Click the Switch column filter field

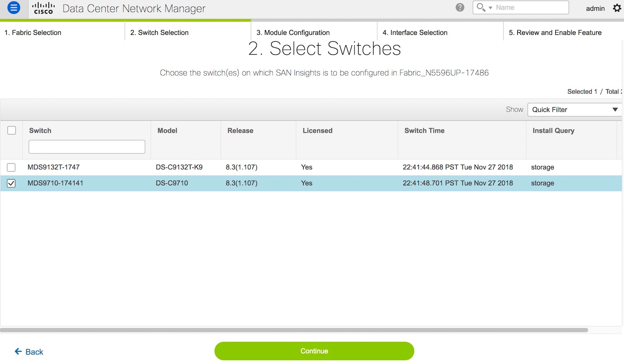[x=87, y=147]
